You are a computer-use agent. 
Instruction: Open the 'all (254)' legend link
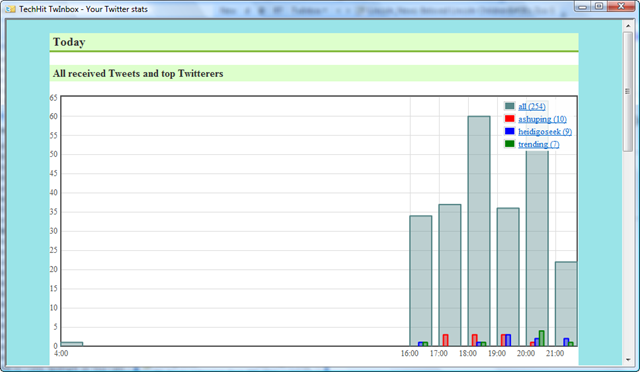(531, 107)
